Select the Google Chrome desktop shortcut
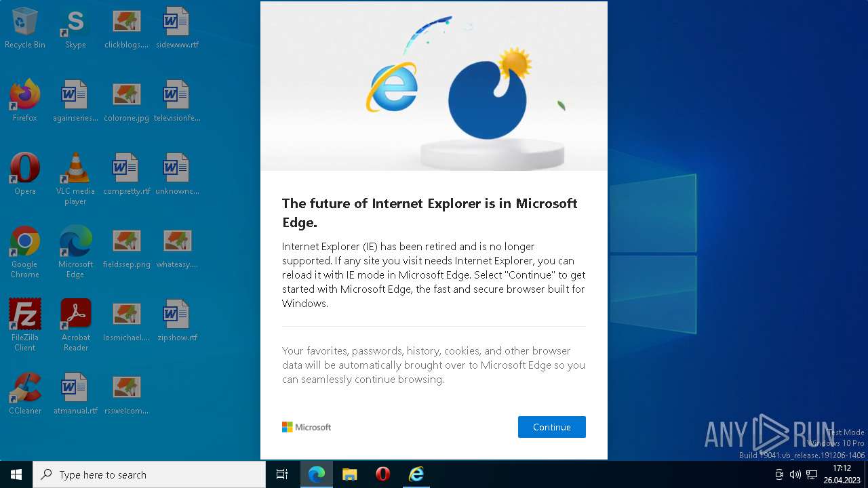 click(x=25, y=252)
